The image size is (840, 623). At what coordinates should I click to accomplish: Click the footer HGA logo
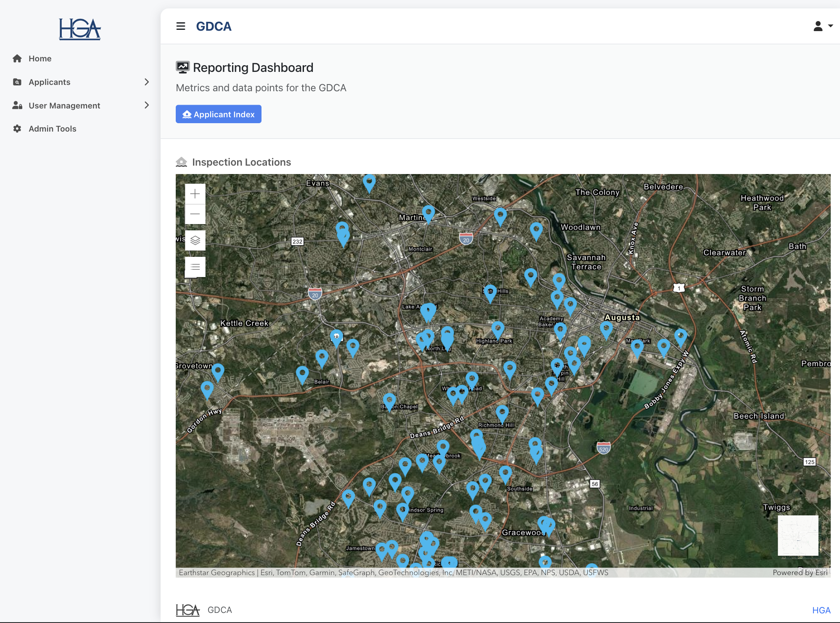(x=188, y=610)
